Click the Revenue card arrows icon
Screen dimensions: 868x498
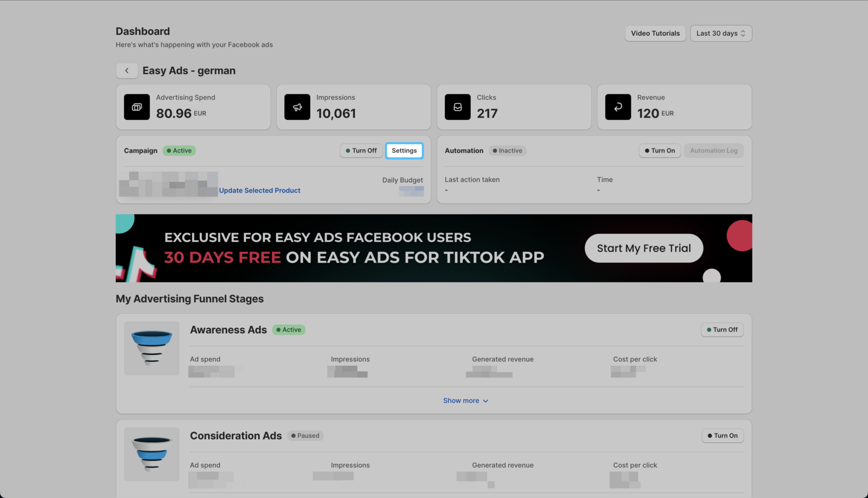618,107
